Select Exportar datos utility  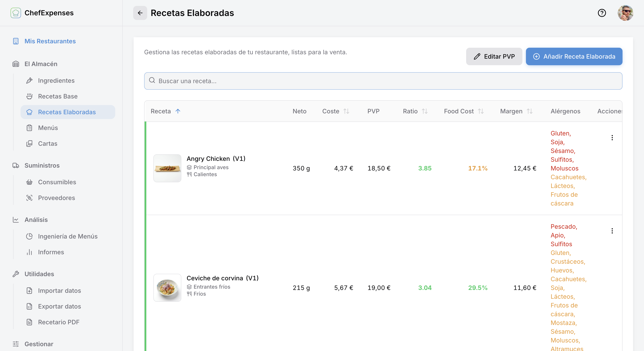tap(60, 306)
